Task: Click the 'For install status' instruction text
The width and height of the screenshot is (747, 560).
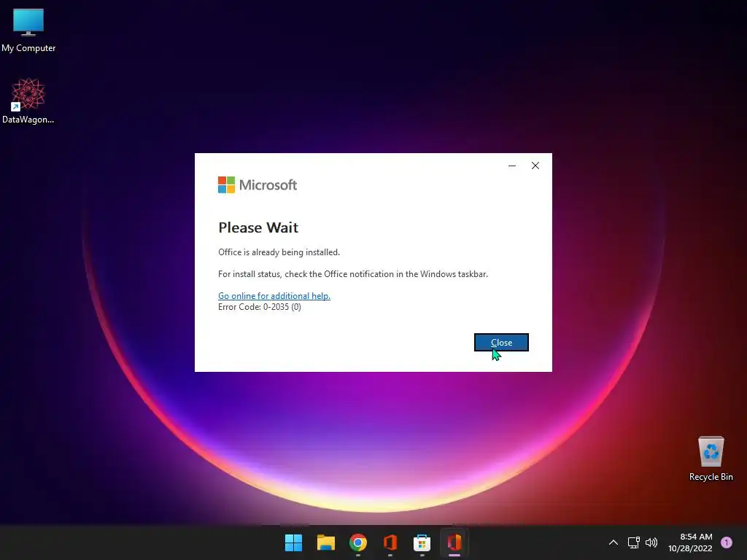Action: coord(353,274)
